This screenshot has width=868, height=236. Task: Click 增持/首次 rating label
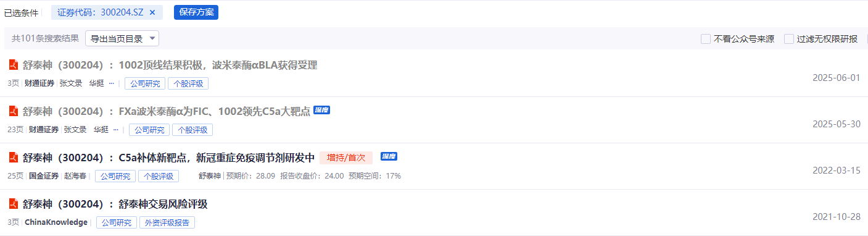click(x=346, y=158)
